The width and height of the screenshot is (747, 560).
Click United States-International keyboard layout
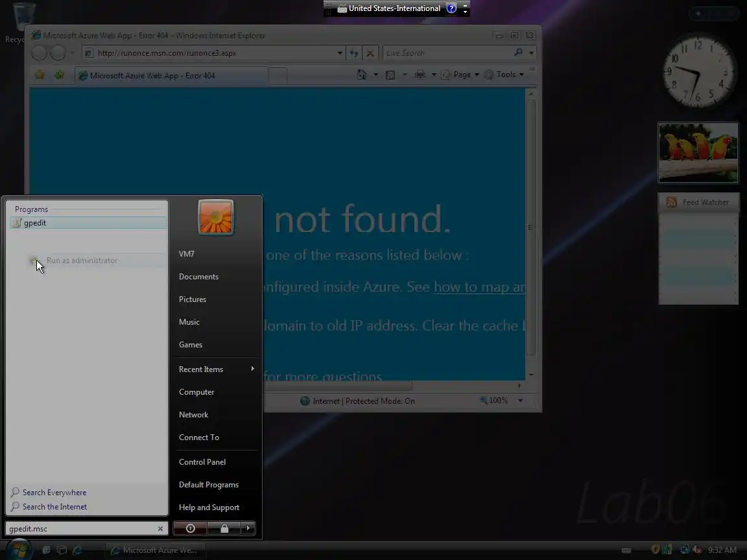(389, 8)
